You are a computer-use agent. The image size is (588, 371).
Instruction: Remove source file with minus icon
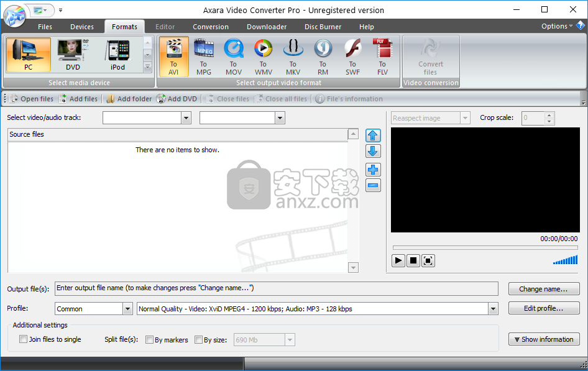pyautogui.click(x=373, y=185)
